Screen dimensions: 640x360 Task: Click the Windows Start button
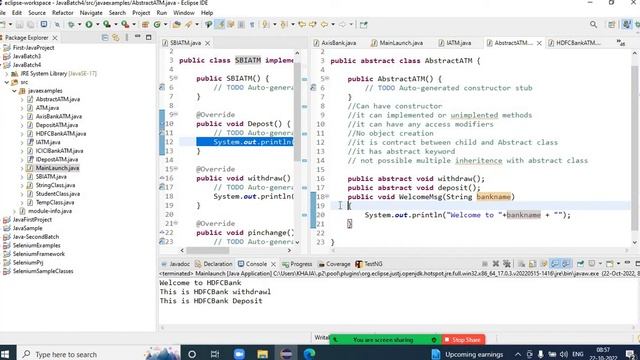click(x=5, y=354)
